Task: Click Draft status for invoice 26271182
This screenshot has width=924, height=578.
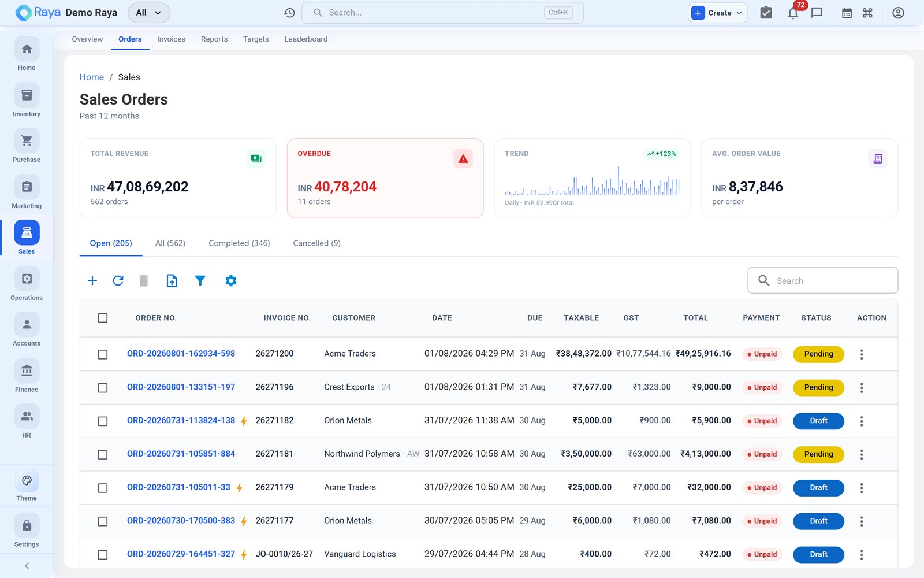Action: [818, 421]
